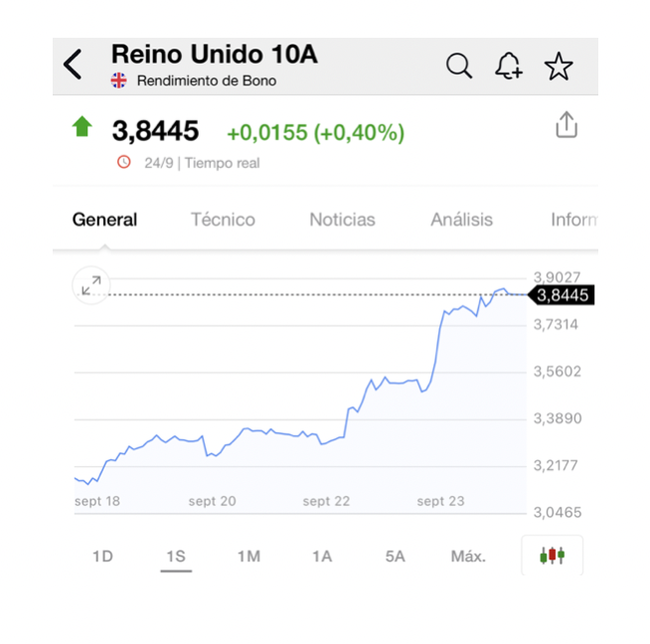The image size is (650, 644).
Task: Share the quote using the share icon
Action: 567,124
